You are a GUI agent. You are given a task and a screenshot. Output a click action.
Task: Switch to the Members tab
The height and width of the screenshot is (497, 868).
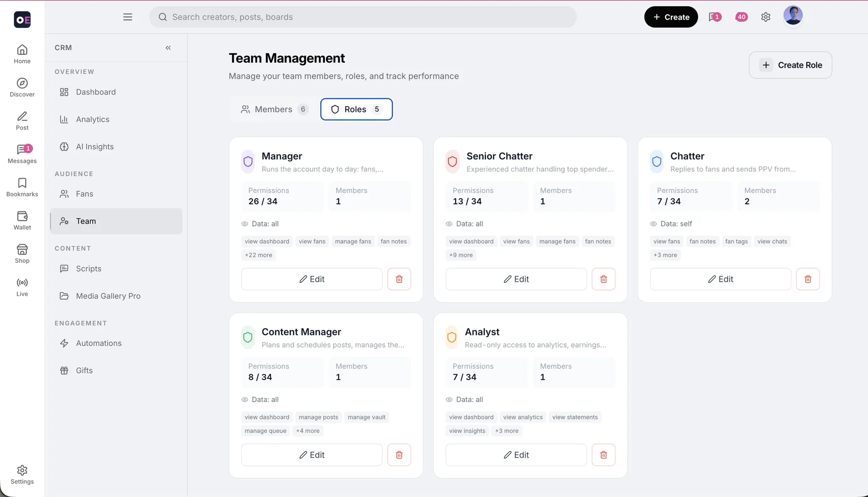point(274,109)
